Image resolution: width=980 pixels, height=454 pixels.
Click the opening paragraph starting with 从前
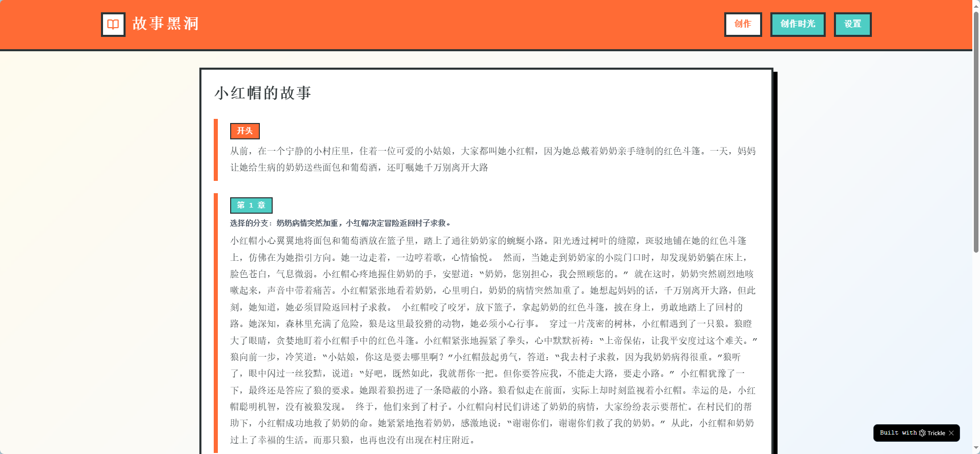(x=493, y=159)
